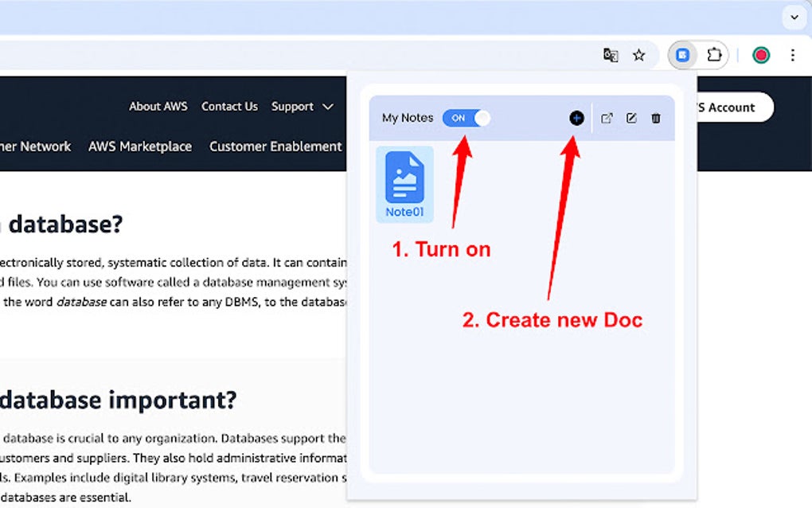Click the About AWS link
Screen dimensions: 812x508
pos(158,106)
